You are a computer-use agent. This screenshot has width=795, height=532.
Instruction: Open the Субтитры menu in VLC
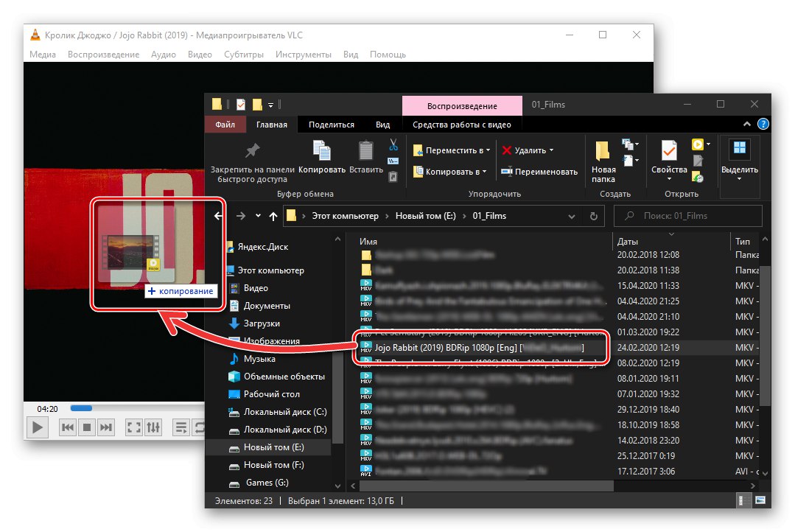244,55
